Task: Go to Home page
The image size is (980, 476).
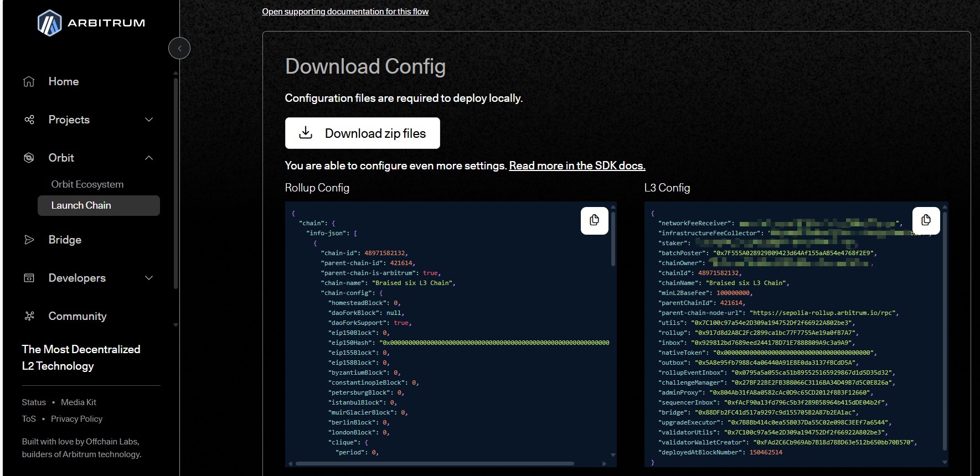Action: click(x=64, y=81)
